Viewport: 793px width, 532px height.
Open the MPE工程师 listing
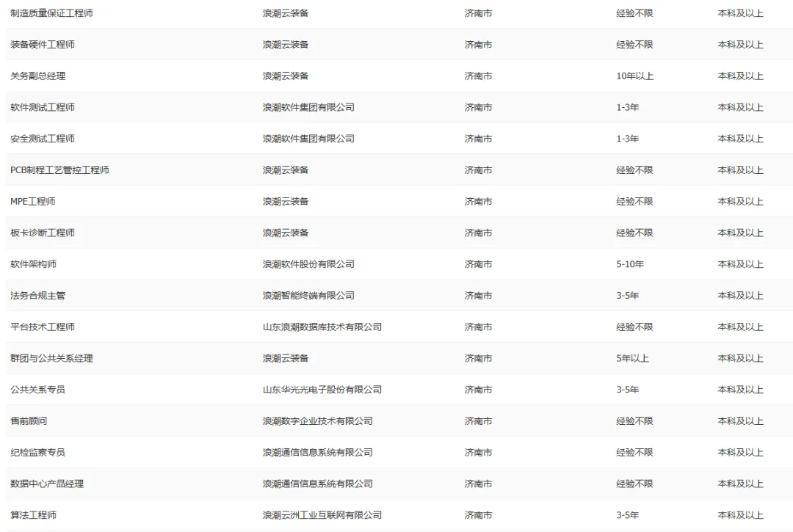coord(33,201)
